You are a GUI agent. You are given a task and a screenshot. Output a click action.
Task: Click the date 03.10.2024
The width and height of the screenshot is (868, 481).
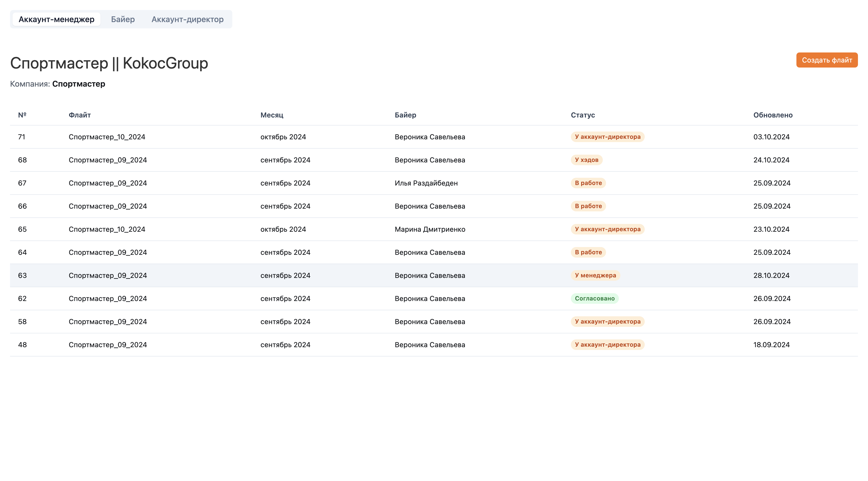click(x=772, y=137)
